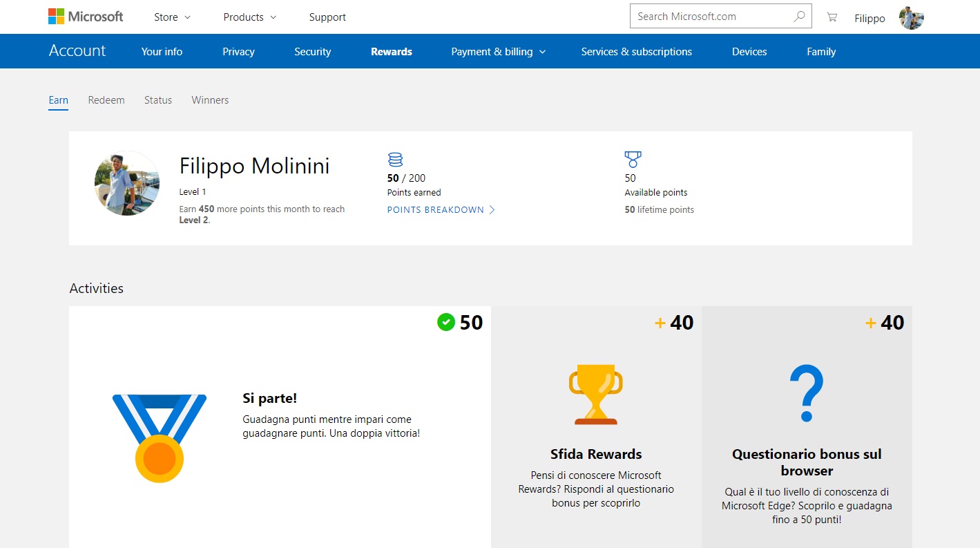Click the blue ribbon medal illustration
Viewport: 980px width, 548px height.
click(160, 438)
